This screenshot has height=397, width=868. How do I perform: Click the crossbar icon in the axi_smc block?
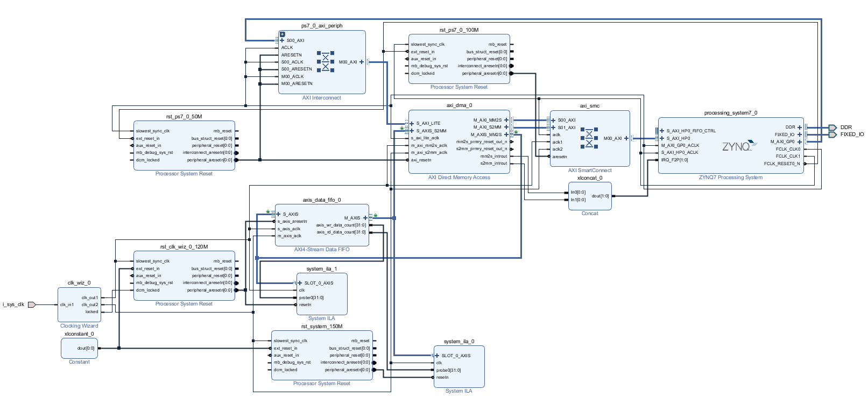[x=589, y=138]
